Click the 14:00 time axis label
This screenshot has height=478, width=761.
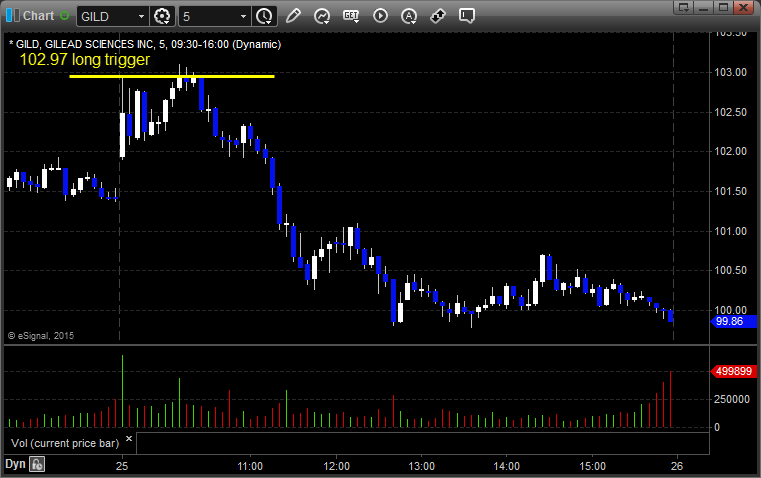tap(507, 466)
